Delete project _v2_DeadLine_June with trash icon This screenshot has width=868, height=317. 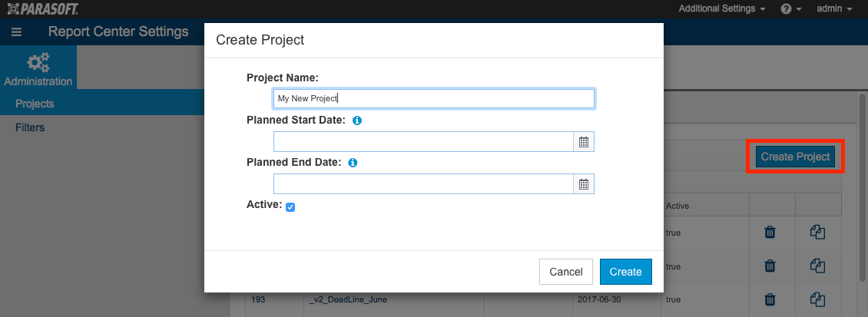coord(770,300)
